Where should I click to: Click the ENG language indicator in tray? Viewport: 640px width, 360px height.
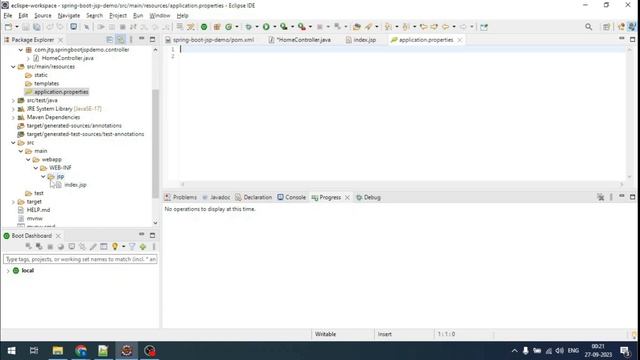573,351
